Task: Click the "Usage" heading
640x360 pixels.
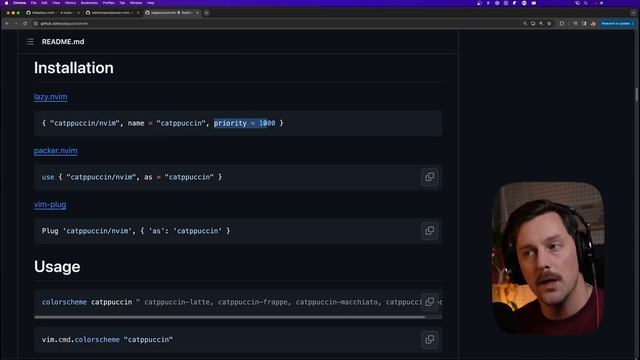Action: pos(57,267)
